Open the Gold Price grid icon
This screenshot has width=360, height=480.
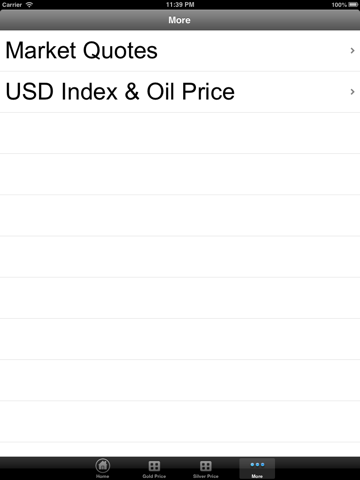click(x=154, y=466)
